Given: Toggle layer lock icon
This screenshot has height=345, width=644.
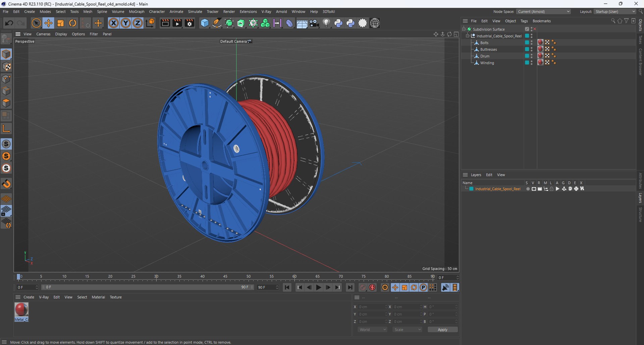Looking at the screenshot, I should (x=551, y=189).
